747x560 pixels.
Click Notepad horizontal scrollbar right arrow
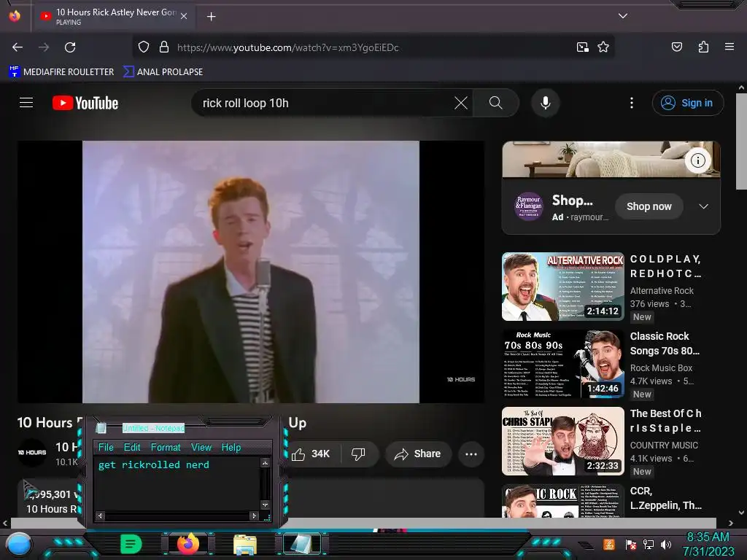click(254, 516)
